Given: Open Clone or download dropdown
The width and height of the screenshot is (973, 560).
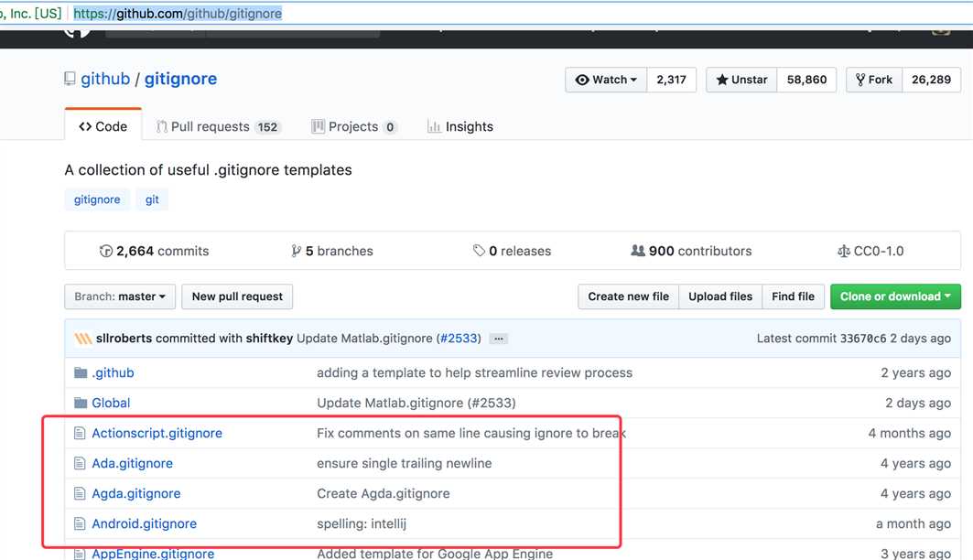Looking at the screenshot, I should [895, 296].
